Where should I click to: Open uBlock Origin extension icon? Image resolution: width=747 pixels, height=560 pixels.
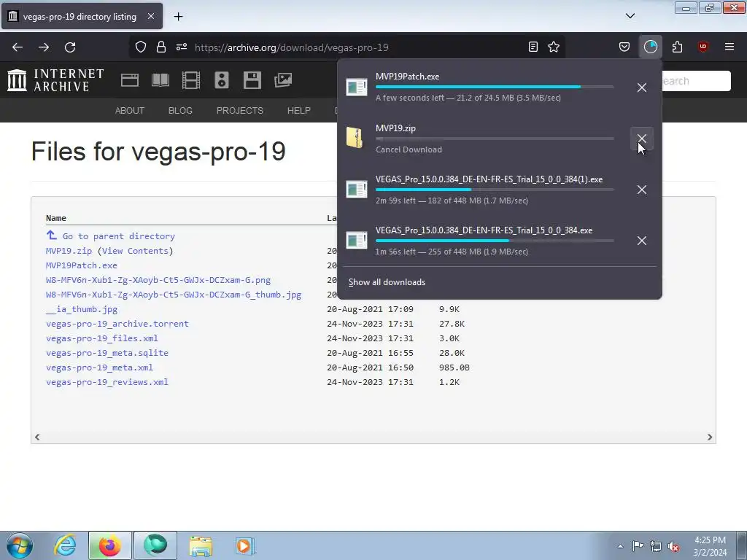coord(703,47)
